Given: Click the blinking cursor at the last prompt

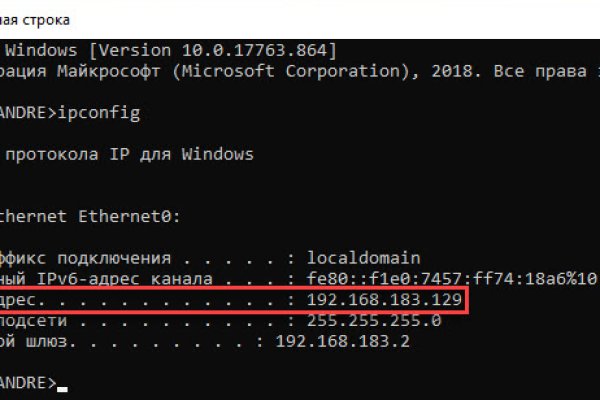Looking at the screenshot, I should point(63,386).
